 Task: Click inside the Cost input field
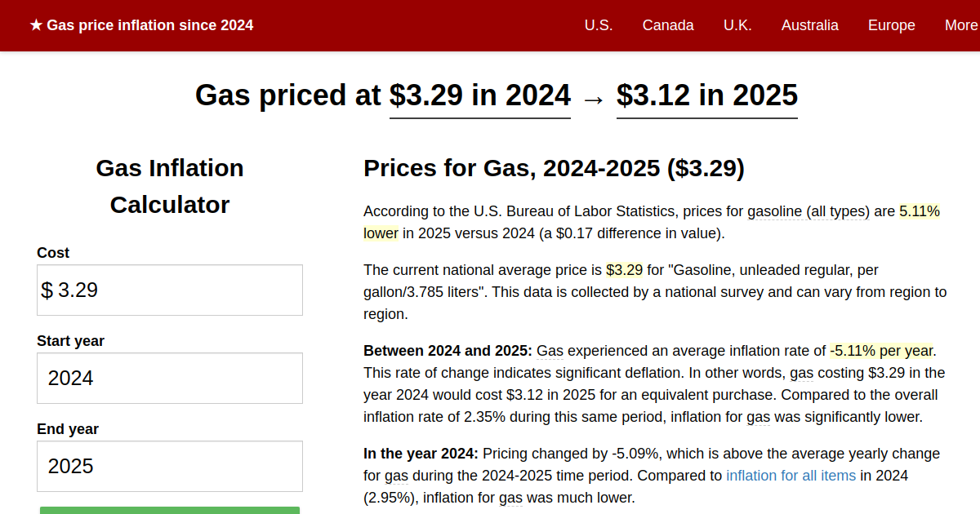pyautogui.click(x=169, y=290)
